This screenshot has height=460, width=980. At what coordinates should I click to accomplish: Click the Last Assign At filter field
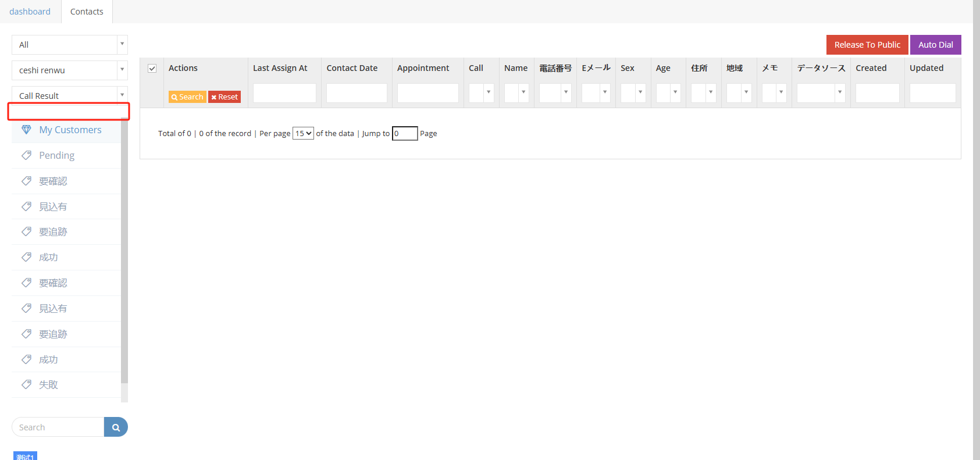[x=284, y=93]
